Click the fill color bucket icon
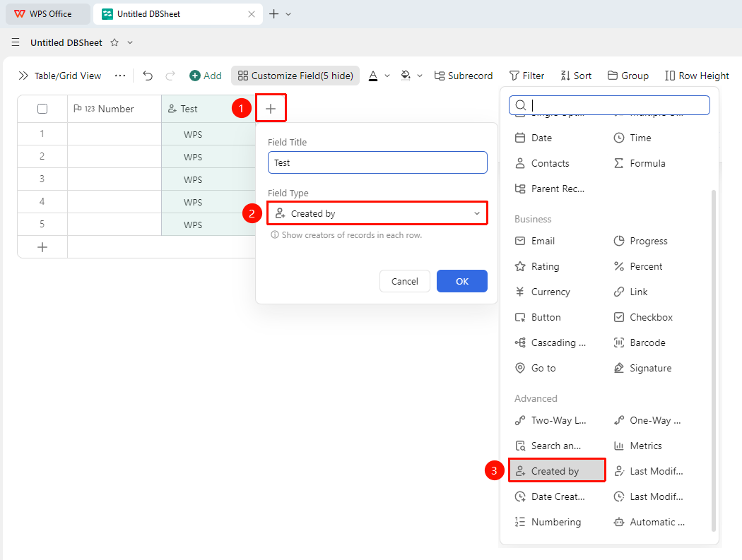This screenshot has height=560, width=742. pos(406,76)
